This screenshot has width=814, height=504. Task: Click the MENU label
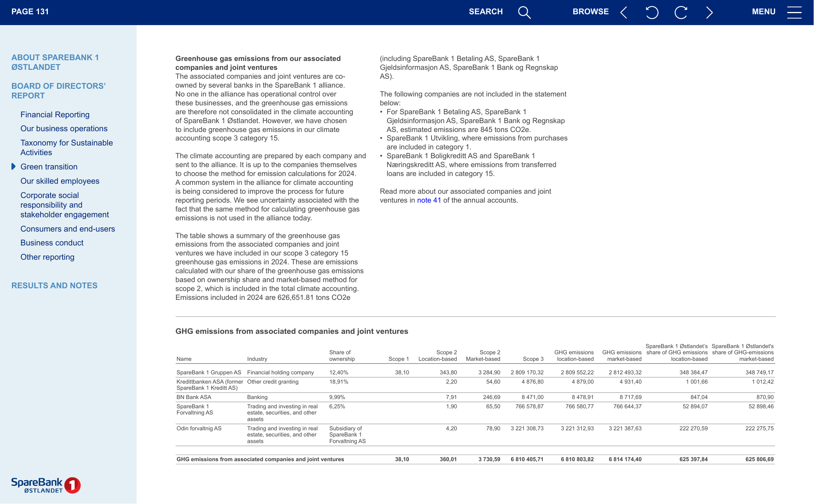pyautogui.click(x=763, y=12)
